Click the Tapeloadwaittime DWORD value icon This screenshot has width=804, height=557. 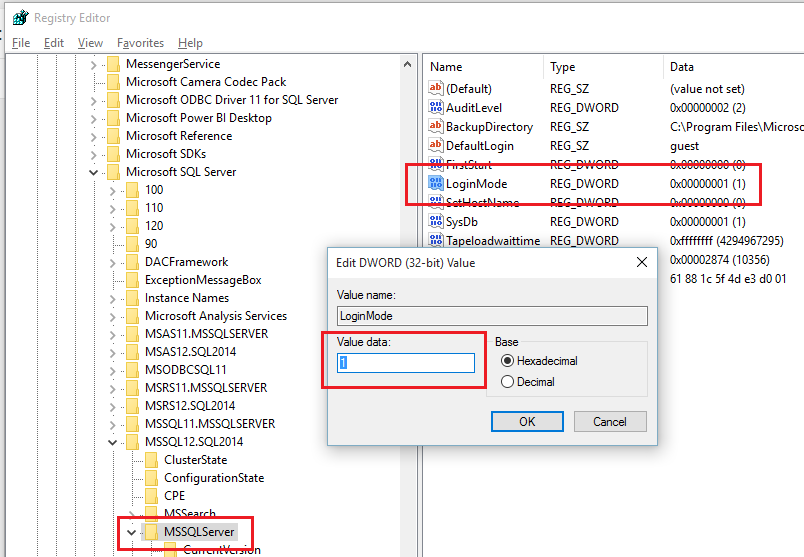pyautogui.click(x=435, y=240)
